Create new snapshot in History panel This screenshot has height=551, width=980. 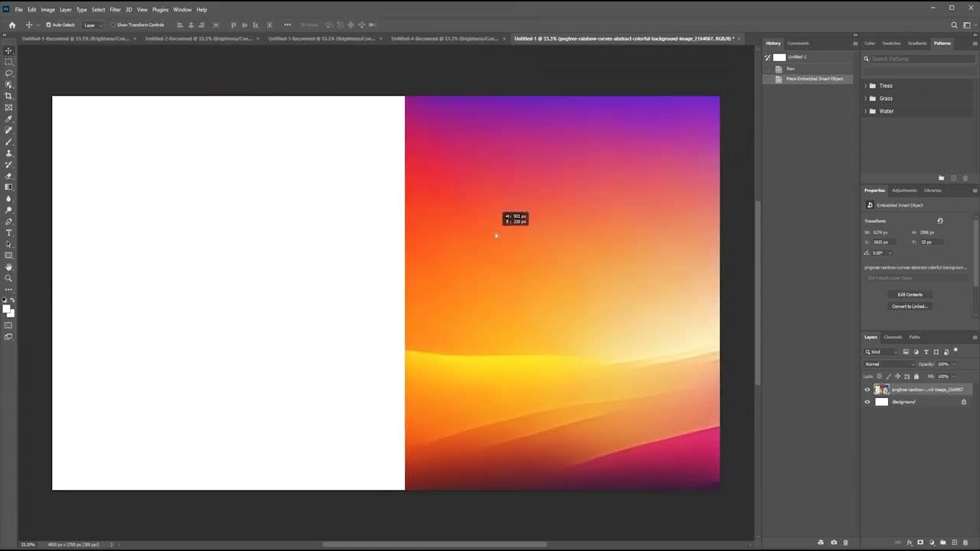point(834,543)
